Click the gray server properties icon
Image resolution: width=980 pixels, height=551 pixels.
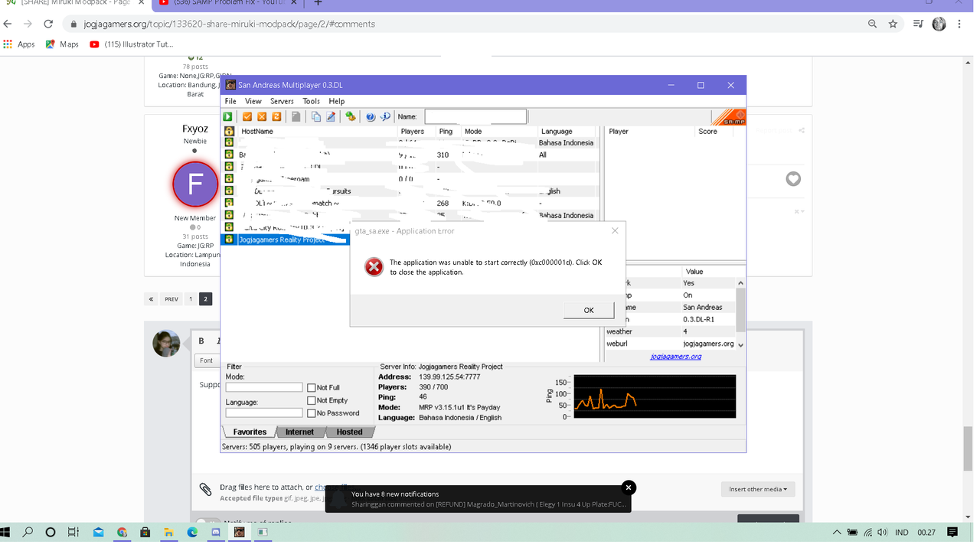pyautogui.click(x=296, y=116)
